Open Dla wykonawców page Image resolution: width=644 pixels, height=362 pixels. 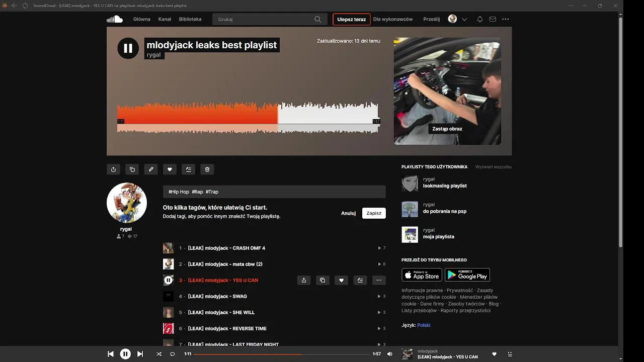pyautogui.click(x=393, y=19)
